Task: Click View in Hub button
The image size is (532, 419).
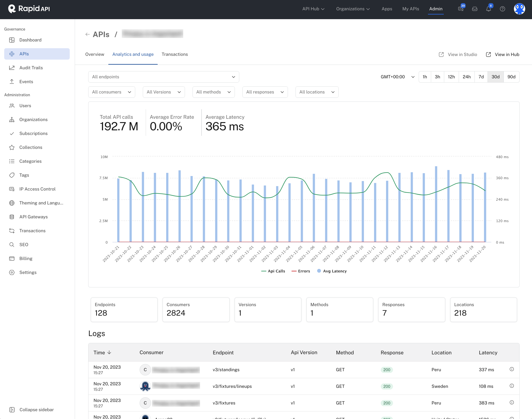Action: pyautogui.click(x=503, y=54)
